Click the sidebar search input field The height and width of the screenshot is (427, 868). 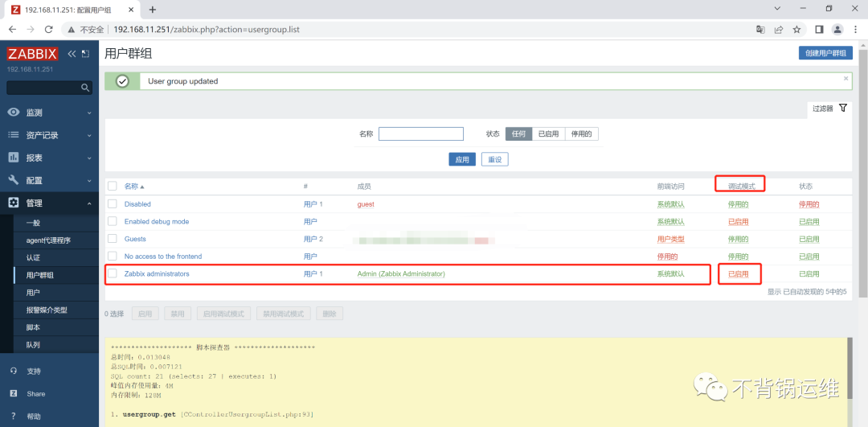click(42, 88)
